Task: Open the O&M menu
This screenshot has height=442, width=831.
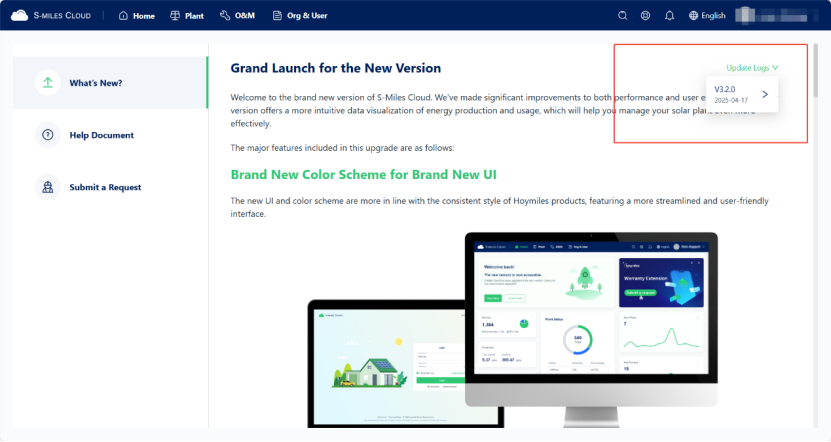Action: click(237, 16)
